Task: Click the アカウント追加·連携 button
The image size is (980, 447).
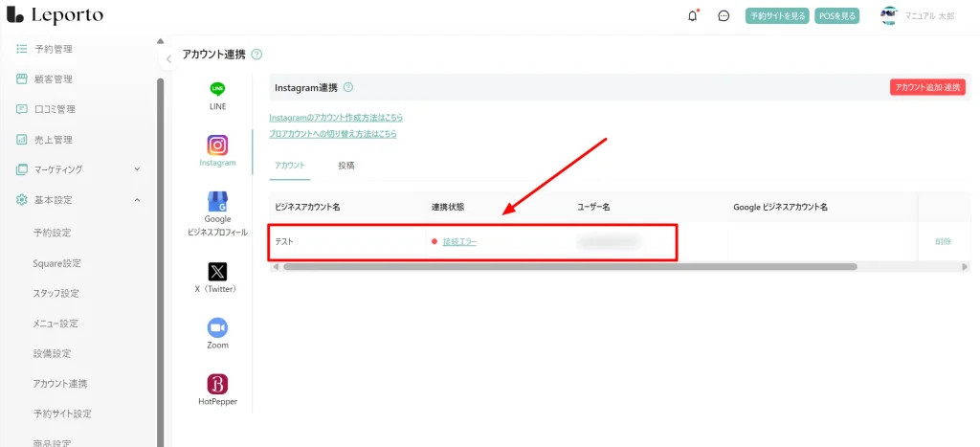Action: (x=927, y=87)
